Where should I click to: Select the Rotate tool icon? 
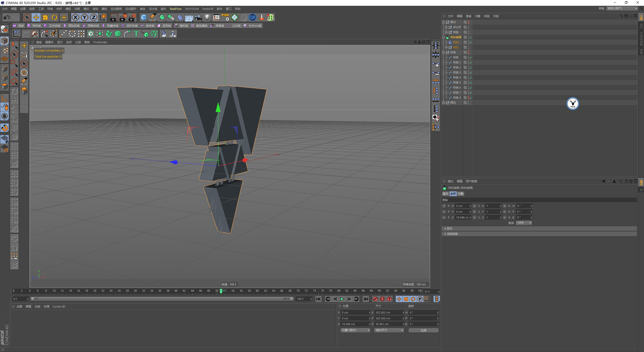pos(54,17)
